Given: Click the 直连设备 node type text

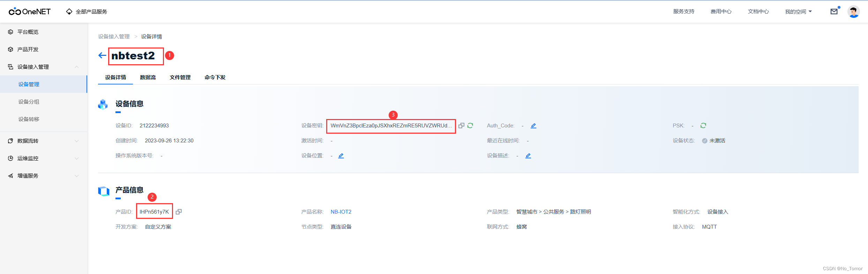Looking at the screenshot, I should (341, 227).
